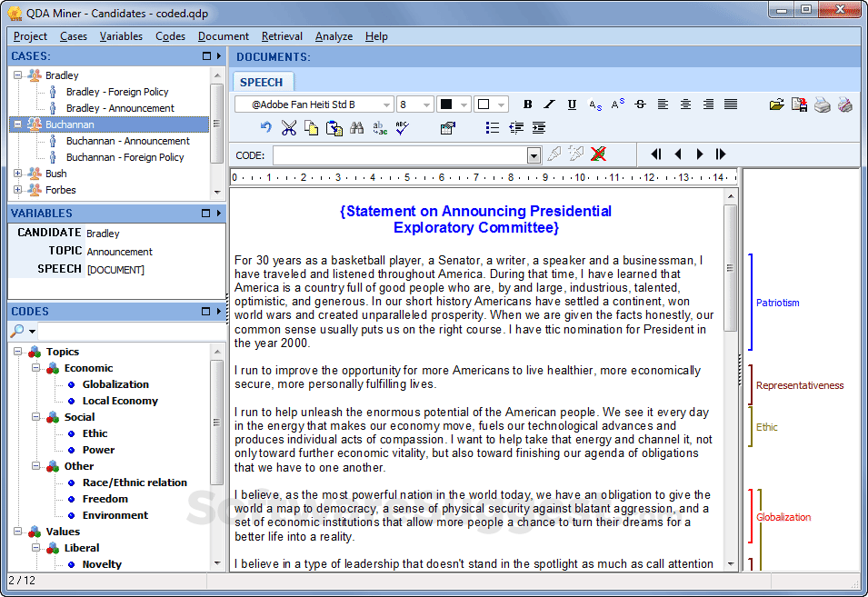Select the SPEECH document tab
Screen dimensions: 868x597
tap(262, 82)
